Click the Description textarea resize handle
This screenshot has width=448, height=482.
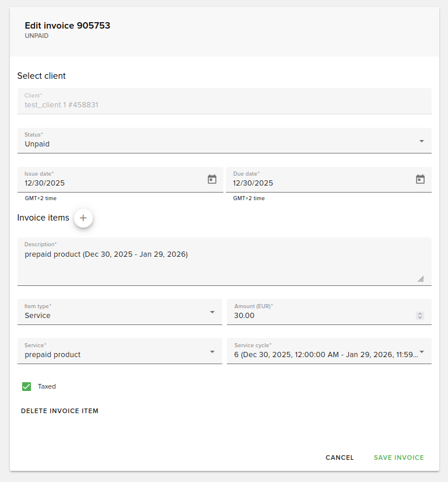click(421, 279)
